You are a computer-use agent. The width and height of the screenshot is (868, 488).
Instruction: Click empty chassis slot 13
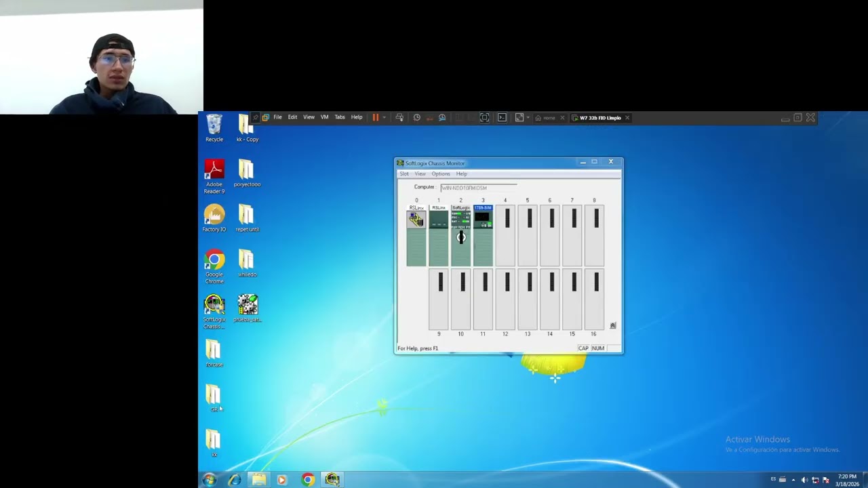(528, 299)
